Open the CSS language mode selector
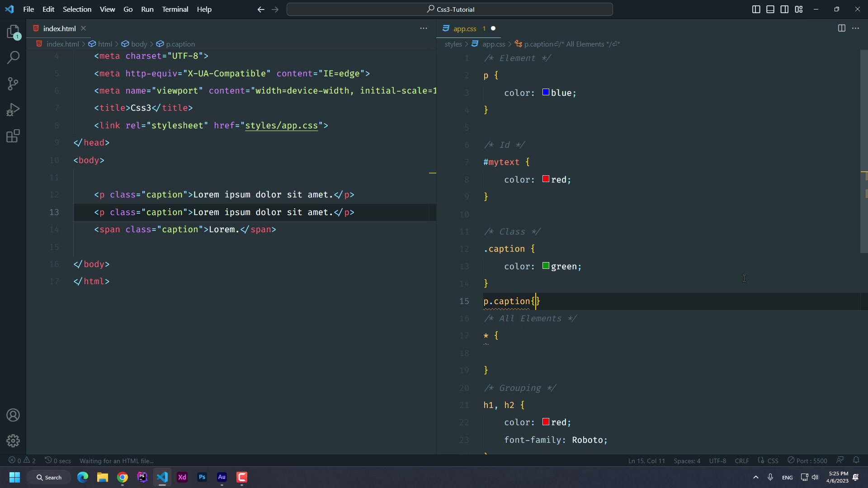This screenshot has width=868, height=488. 773,461
